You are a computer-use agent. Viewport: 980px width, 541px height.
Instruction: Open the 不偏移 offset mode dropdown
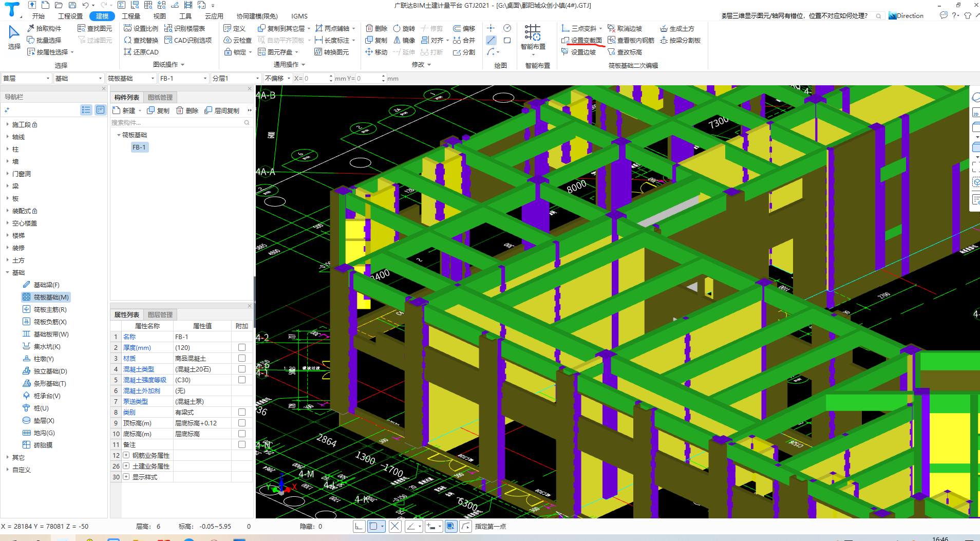click(277, 78)
